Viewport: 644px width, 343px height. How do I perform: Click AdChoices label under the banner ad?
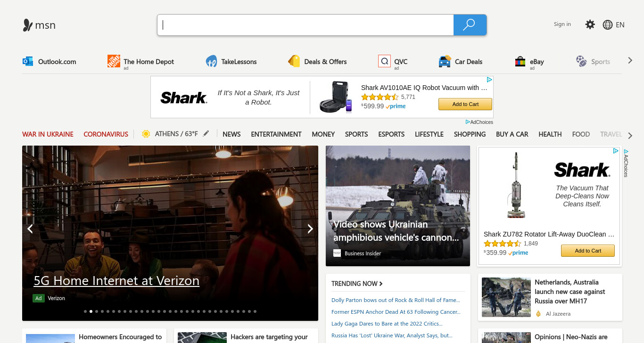click(x=479, y=122)
